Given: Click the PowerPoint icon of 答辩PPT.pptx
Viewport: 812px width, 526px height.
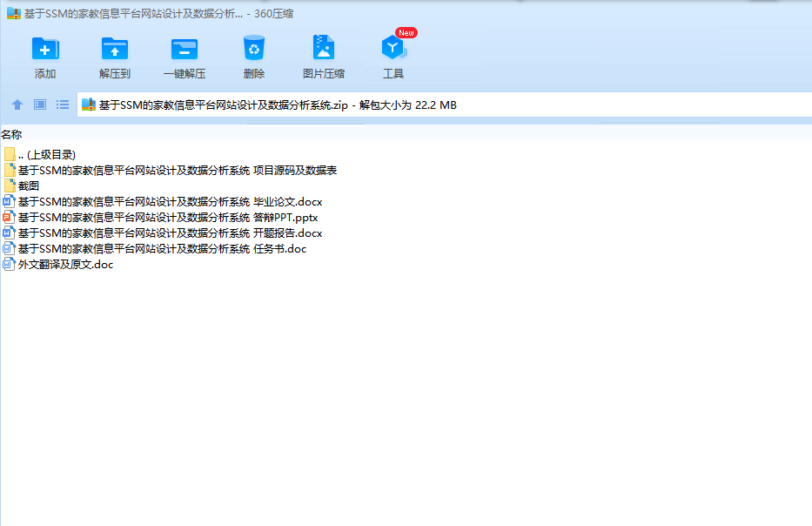Looking at the screenshot, I should coord(9,217).
